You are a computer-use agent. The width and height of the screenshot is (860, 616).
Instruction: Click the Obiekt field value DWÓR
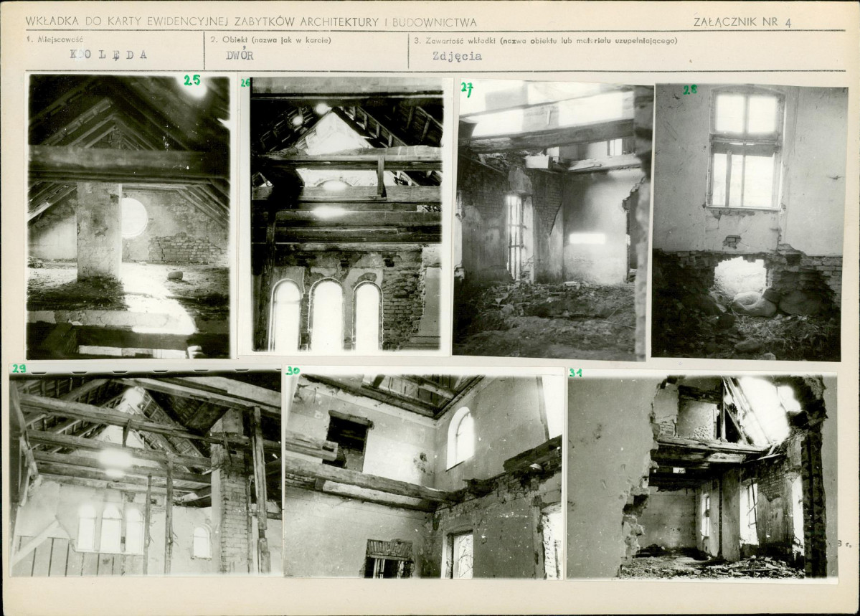(x=240, y=55)
